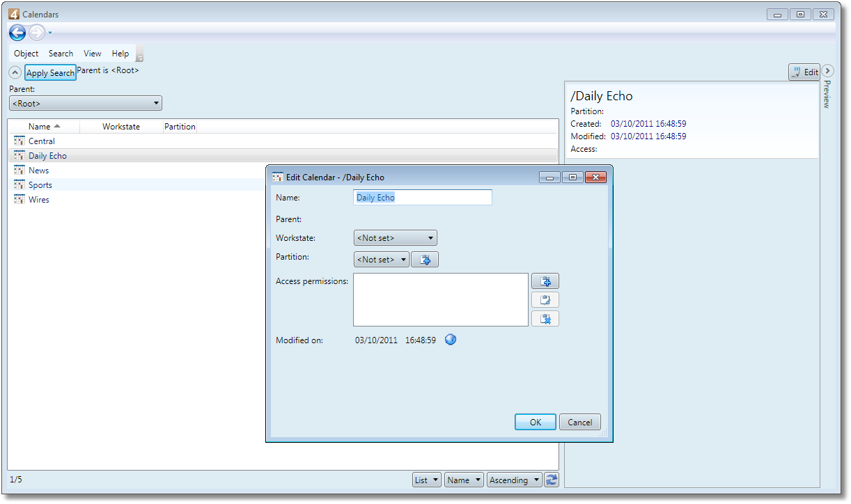This screenshot has width=851, height=504.
Task: Select the 'News' row text
Action: [39, 171]
